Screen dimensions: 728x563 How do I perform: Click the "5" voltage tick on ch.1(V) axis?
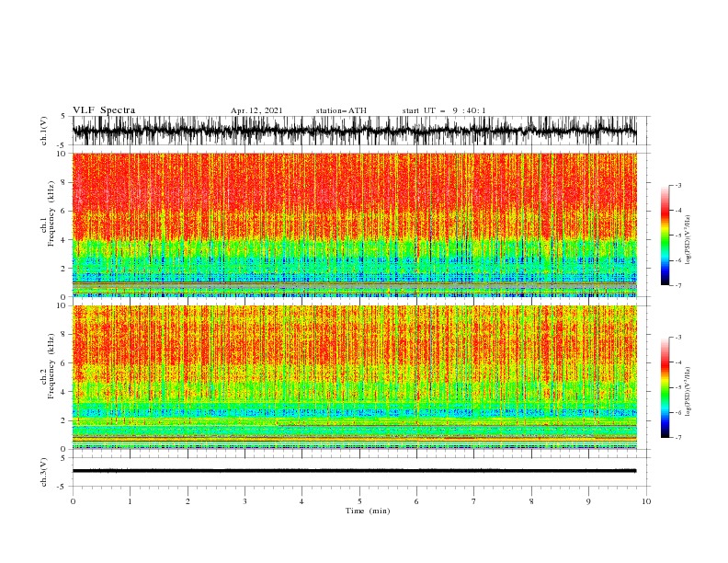[x=63, y=117]
